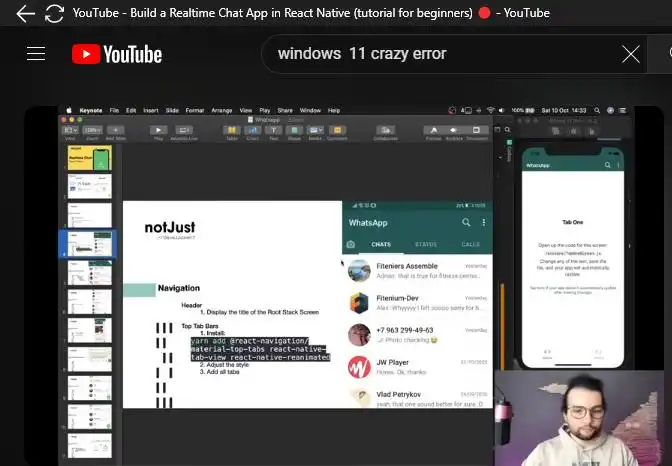Open the Format inspector paintbrush icon
Viewport: 672px width, 466px height.
click(433, 130)
